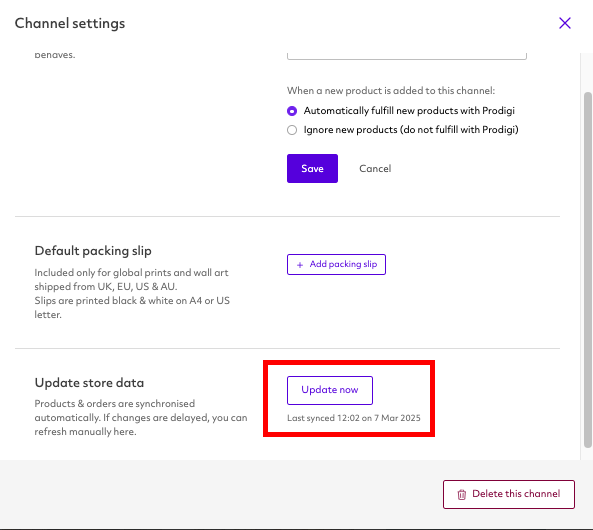Click the Default packing slip heading
The height and width of the screenshot is (530, 593).
[x=93, y=251]
